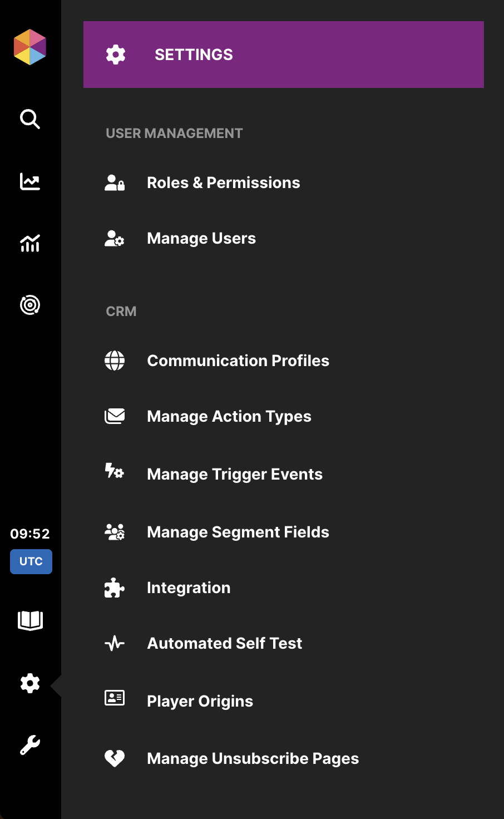Click the purple SETTINGS header

point(283,55)
